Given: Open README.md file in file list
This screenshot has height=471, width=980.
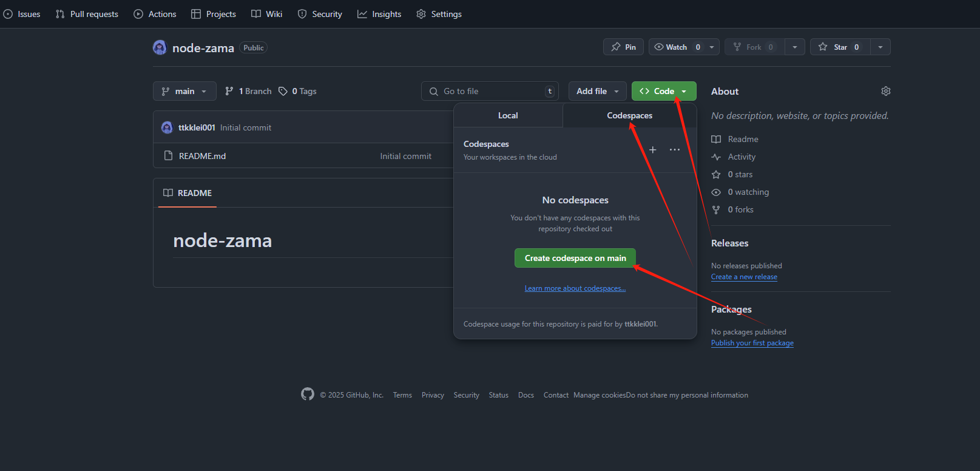Looking at the screenshot, I should 202,156.
